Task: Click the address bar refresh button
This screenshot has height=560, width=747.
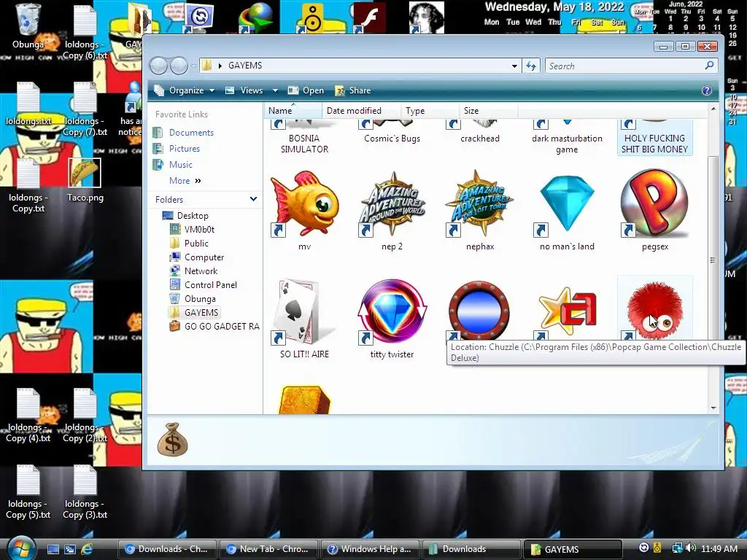Action: click(531, 66)
